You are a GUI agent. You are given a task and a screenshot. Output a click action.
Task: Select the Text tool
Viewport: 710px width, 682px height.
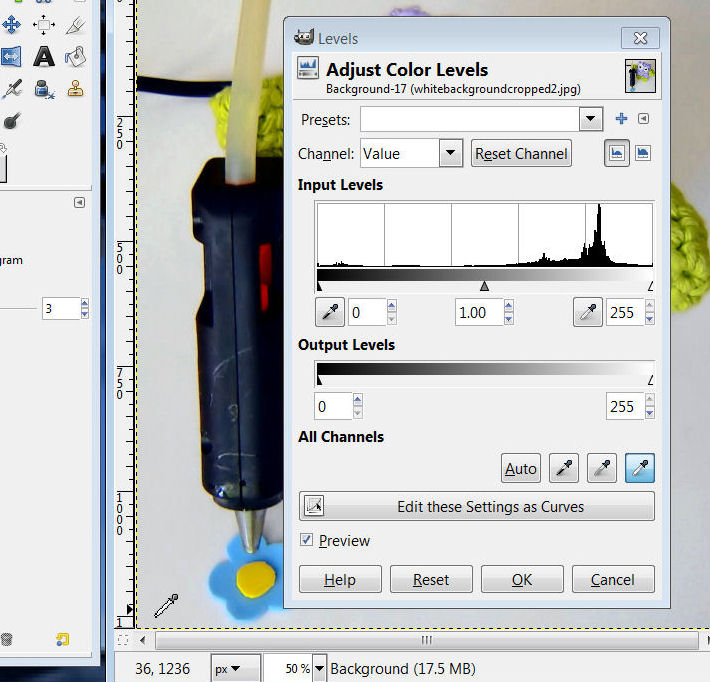[43, 57]
